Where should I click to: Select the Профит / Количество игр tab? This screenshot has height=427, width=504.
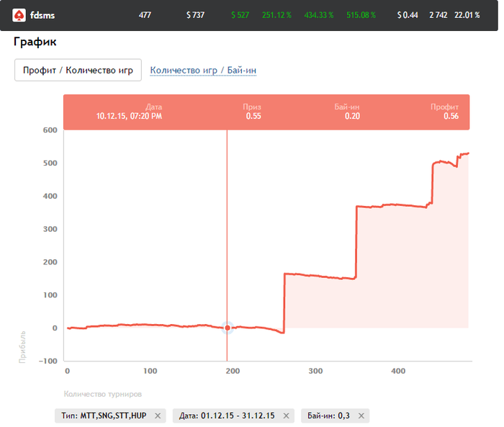coord(78,70)
